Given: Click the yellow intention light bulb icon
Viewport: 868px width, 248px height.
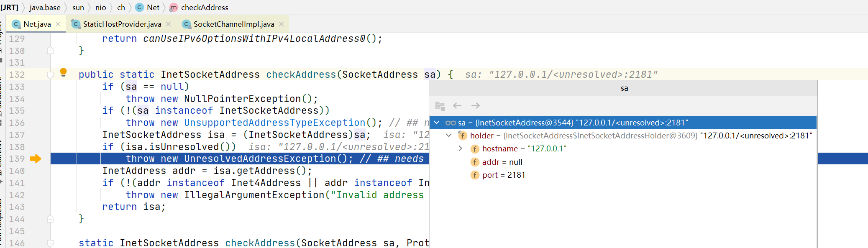Looking at the screenshot, I should coord(63,72).
